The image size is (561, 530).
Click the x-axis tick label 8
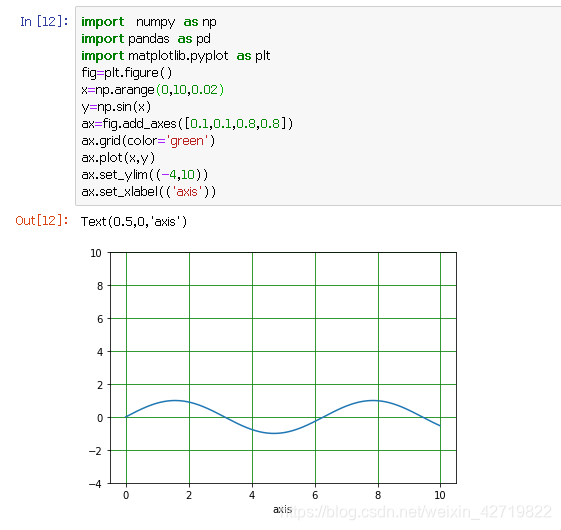(378, 495)
